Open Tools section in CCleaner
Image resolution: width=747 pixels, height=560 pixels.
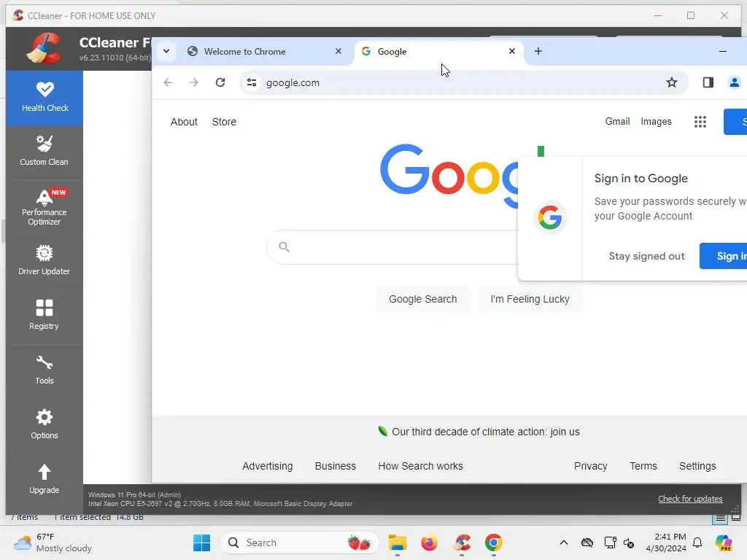pyautogui.click(x=44, y=370)
